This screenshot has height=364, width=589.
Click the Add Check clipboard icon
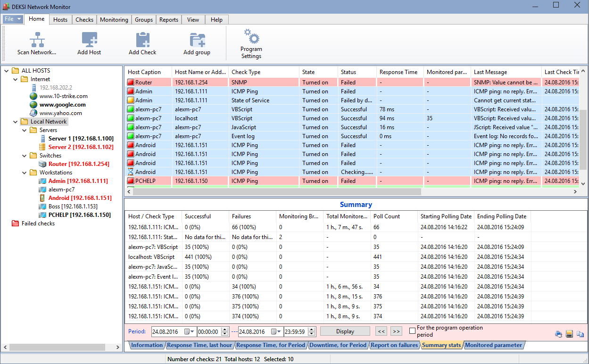point(142,39)
